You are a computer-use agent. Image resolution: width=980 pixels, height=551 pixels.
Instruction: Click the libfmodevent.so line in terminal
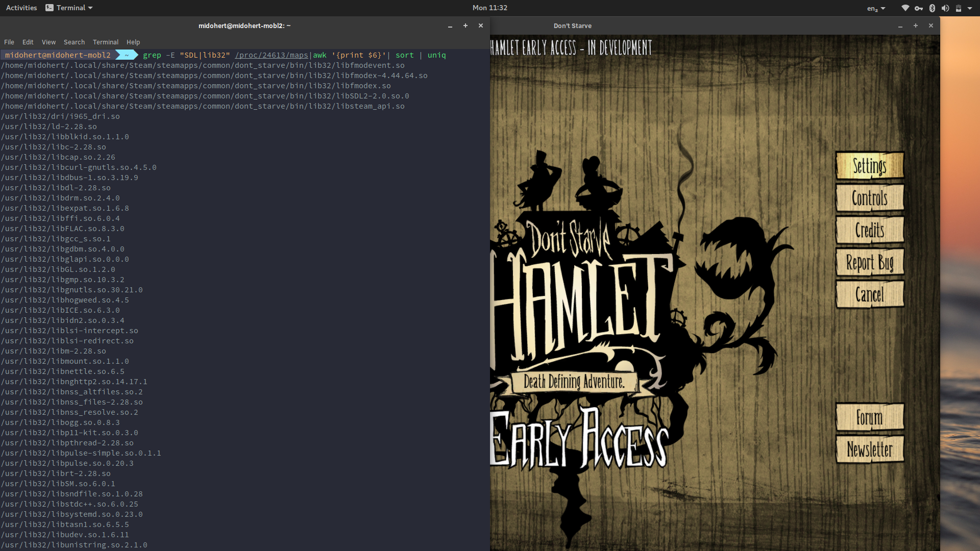[x=203, y=65]
